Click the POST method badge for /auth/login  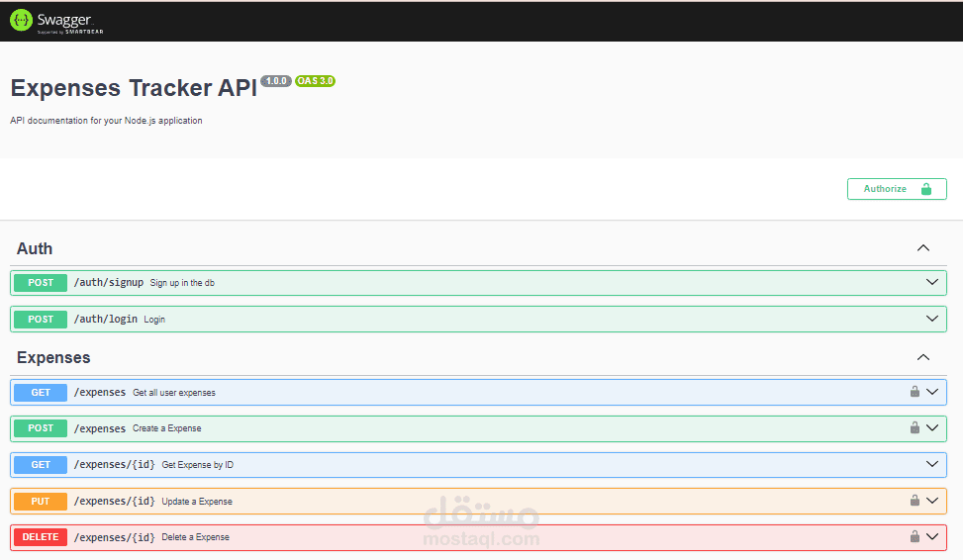(x=41, y=320)
